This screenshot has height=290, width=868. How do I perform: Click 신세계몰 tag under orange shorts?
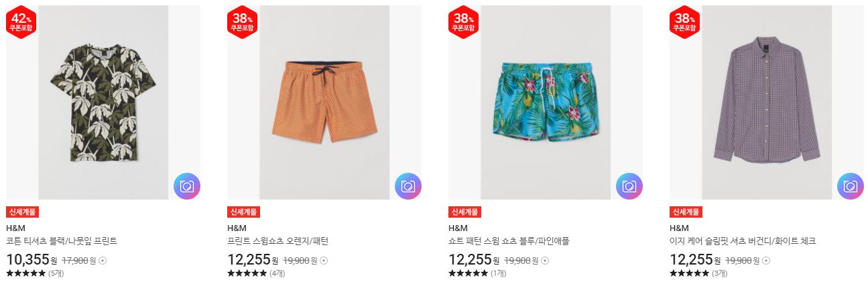pos(243,212)
